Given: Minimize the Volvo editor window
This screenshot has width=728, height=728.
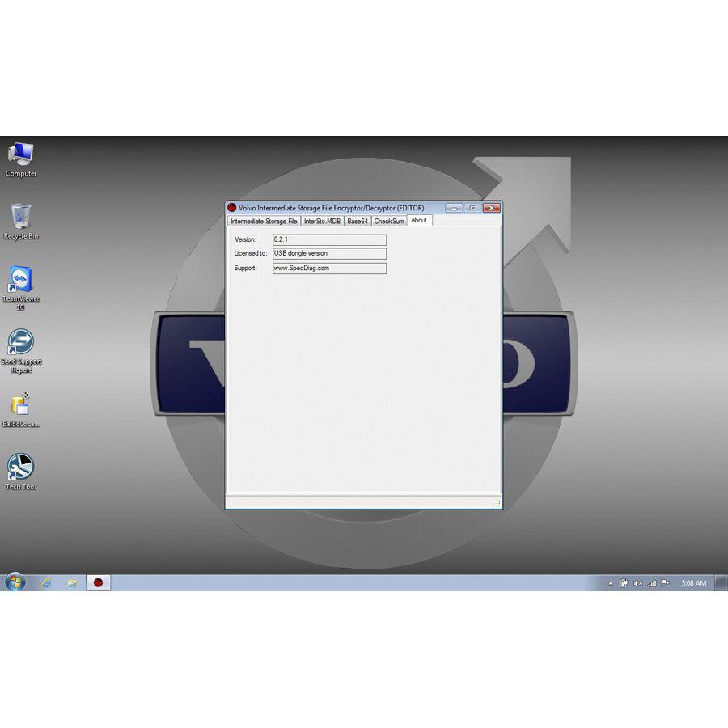Looking at the screenshot, I should coord(454,208).
